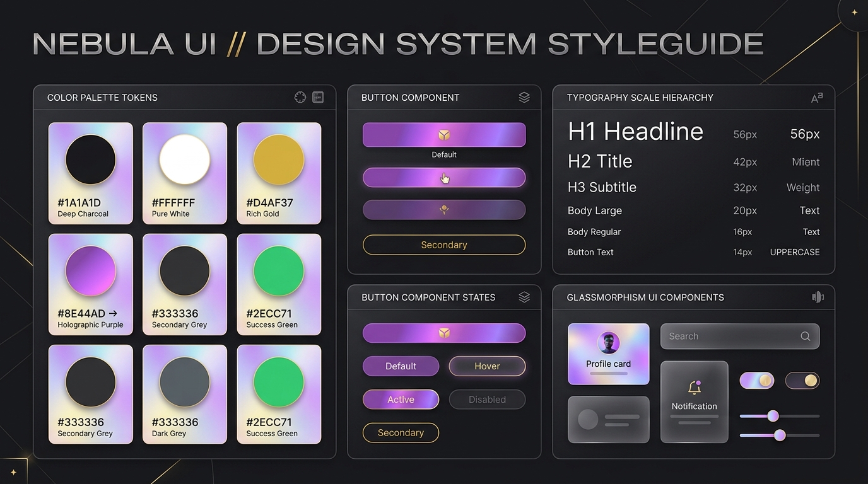Click the square grid icon in Color Palette Tokens header
Image resolution: width=868 pixels, height=484 pixels.
318,97
